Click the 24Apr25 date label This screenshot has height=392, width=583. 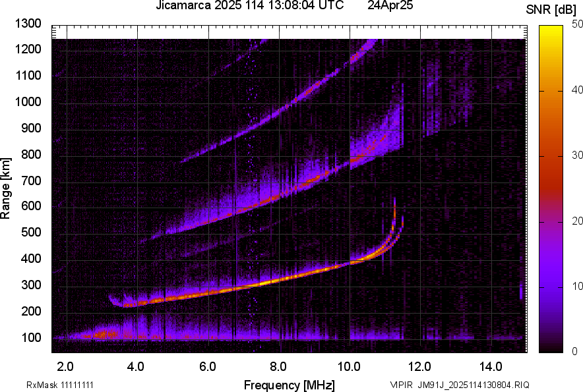coord(390,6)
